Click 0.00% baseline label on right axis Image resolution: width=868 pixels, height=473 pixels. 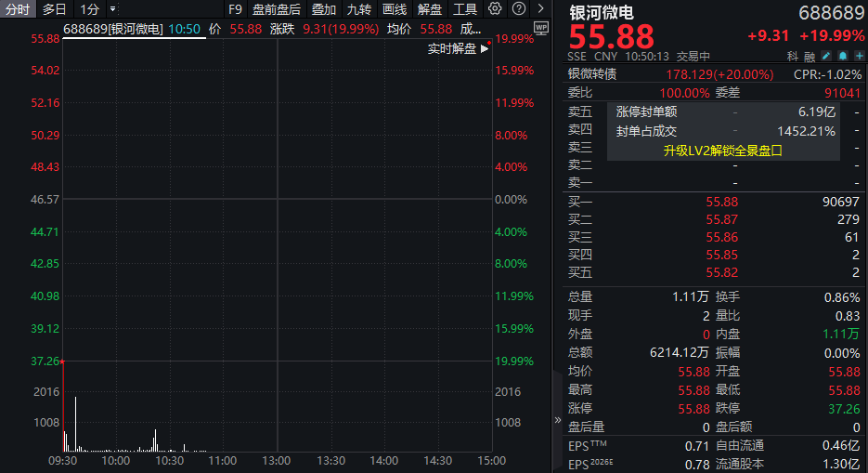click(511, 200)
